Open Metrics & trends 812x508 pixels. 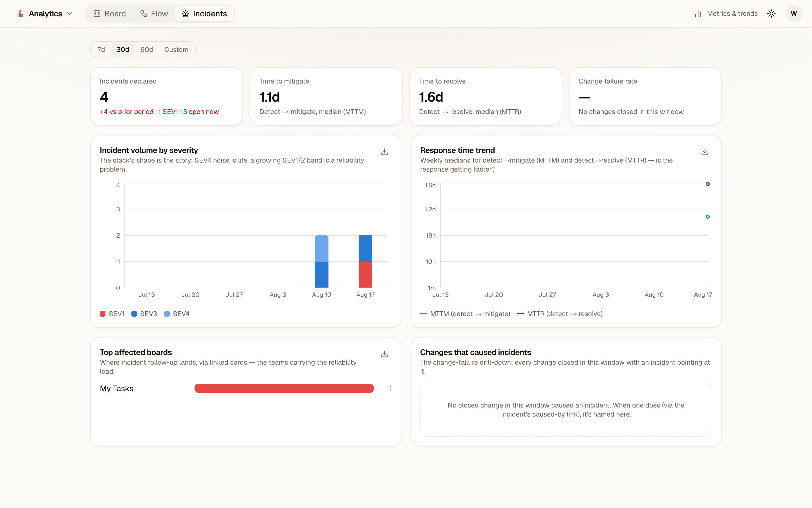coord(726,14)
